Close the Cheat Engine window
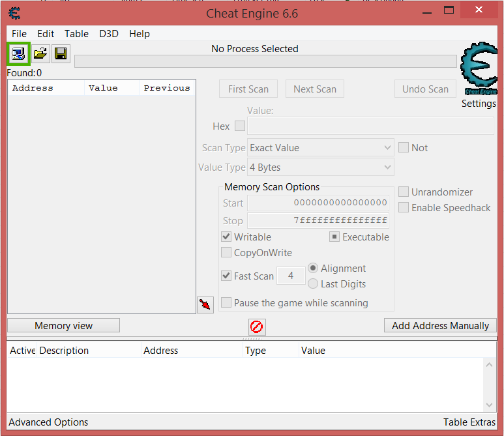The height and width of the screenshot is (436, 504). 479,10
